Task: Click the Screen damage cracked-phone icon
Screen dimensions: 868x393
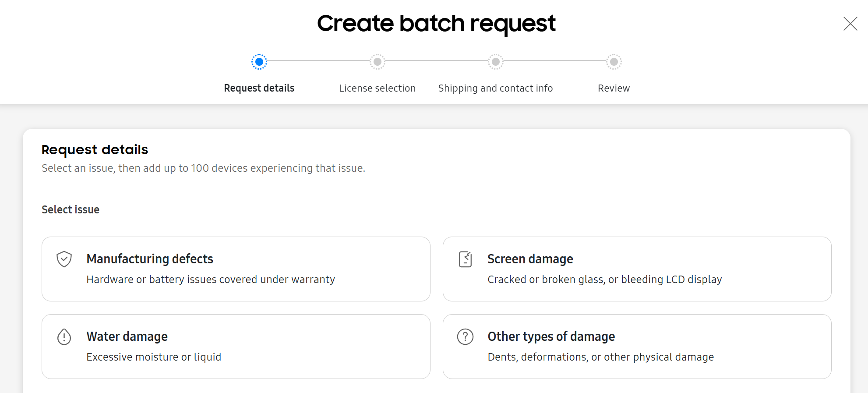Action: pos(465,259)
